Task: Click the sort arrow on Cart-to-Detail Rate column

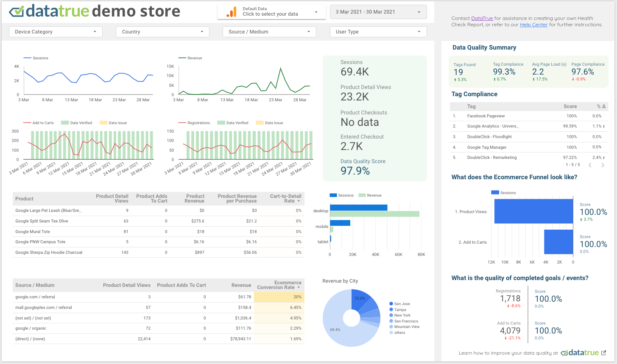Action: point(299,201)
